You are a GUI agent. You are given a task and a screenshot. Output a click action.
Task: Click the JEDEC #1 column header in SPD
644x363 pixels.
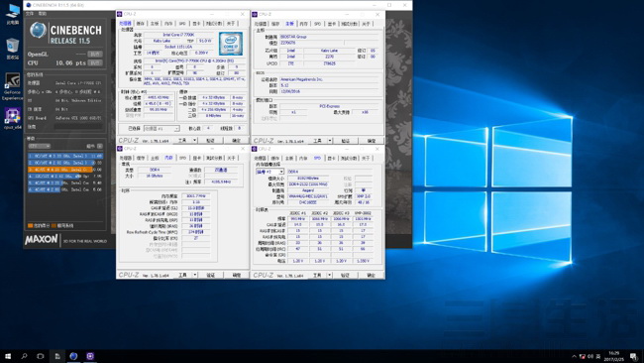point(297,213)
